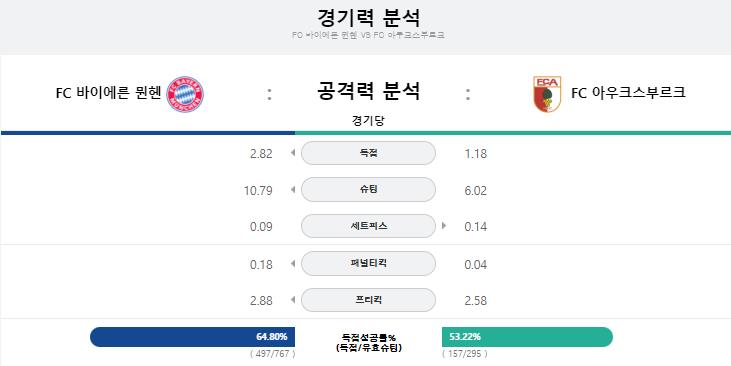Select the 세트피스 stat pill

(x=368, y=226)
